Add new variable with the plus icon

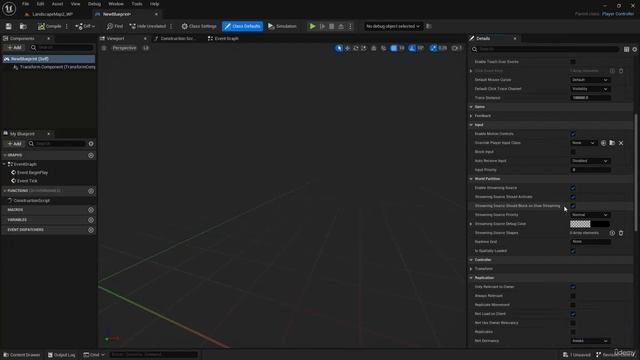pyautogui.click(x=91, y=220)
